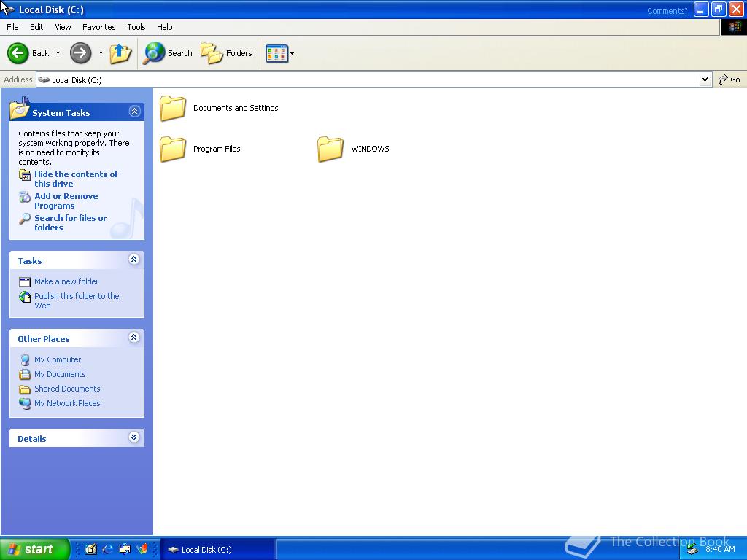This screenshot has height=560, width=747.
Task: Click the Forward arrow button
Action: pos(80,52)
